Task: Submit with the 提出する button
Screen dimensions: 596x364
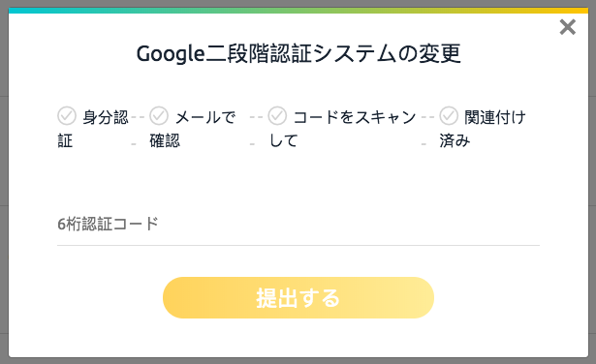Action: tap(298, 297)
